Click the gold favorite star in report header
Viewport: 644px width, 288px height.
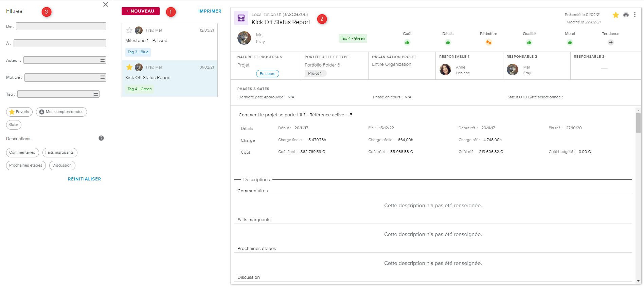(615, 15)
